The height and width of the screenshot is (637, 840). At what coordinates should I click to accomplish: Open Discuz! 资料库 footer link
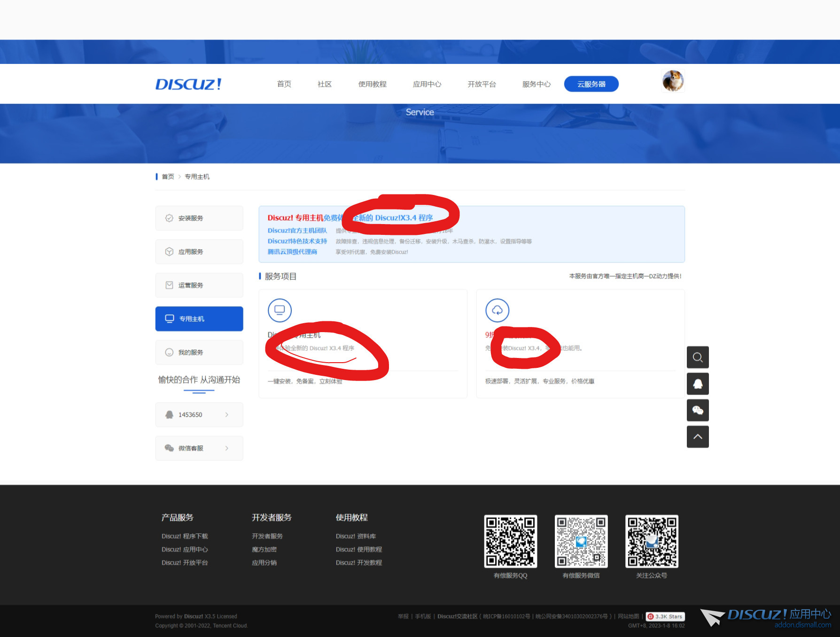[356, 536]
